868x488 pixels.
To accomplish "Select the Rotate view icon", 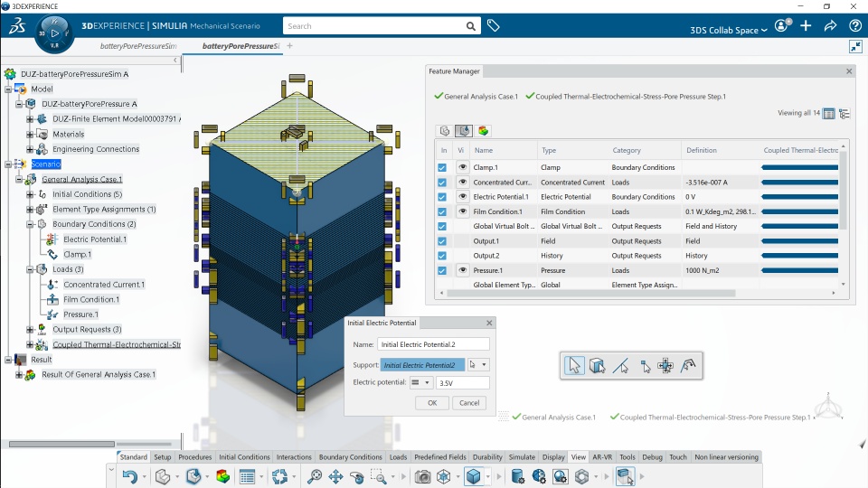I will [357, 476].
